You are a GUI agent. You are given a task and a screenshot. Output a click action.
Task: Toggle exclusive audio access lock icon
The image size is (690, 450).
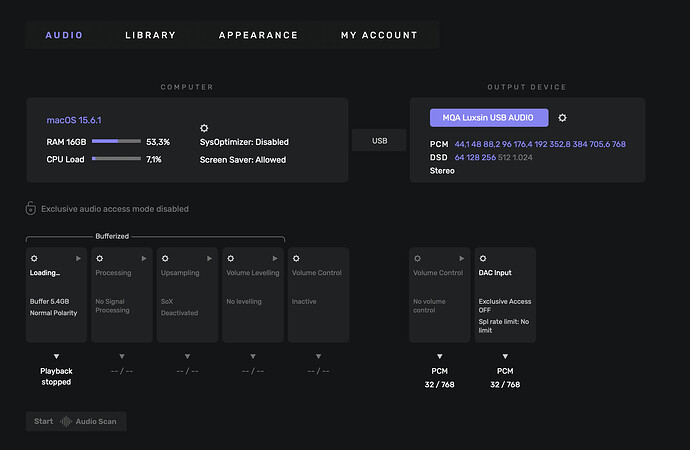(x=31, y=209)
